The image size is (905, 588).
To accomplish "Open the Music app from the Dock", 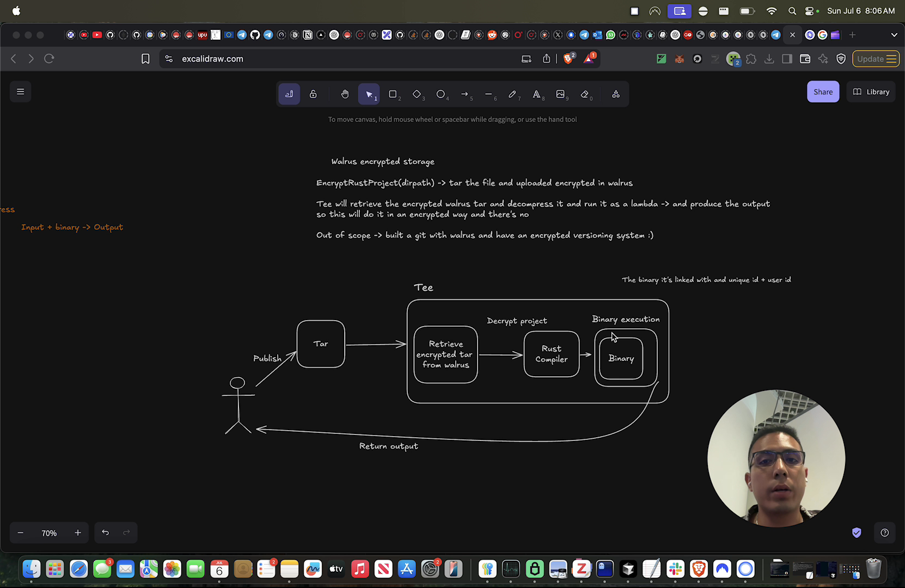I will [x=360, y=569].
